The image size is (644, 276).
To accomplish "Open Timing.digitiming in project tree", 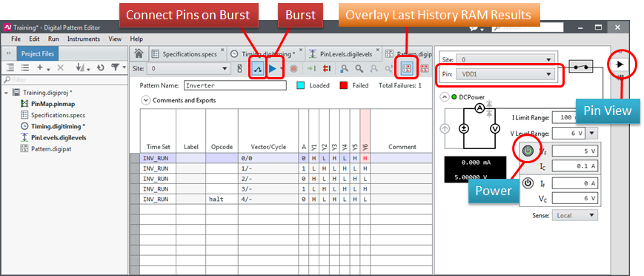I will (59, 126).
